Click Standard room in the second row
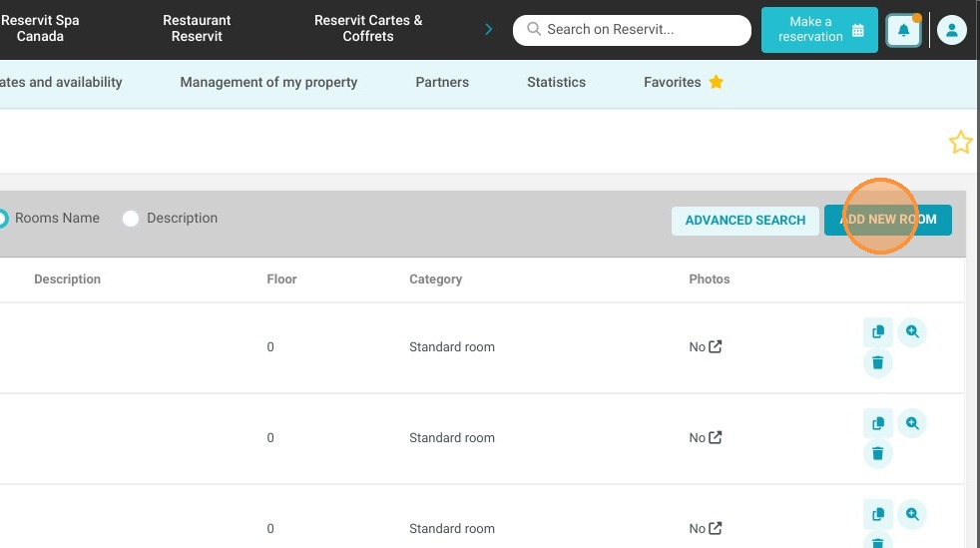 coord(452,438)
